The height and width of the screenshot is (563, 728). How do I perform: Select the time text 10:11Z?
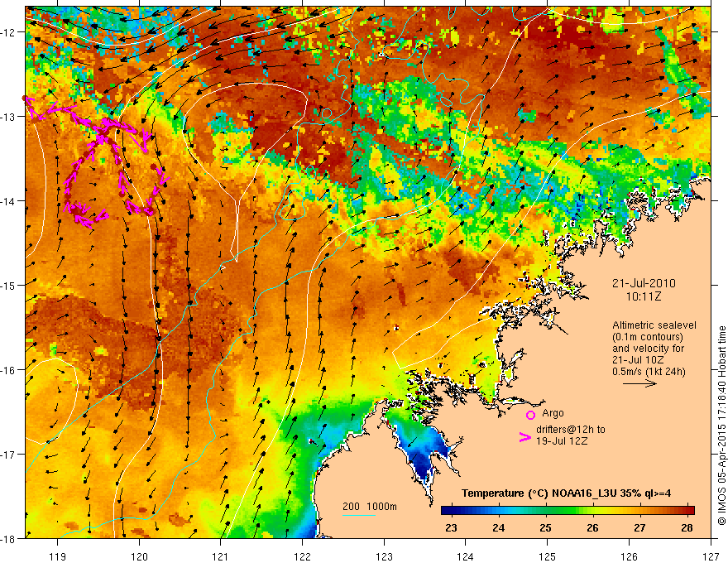click(644, 296)
